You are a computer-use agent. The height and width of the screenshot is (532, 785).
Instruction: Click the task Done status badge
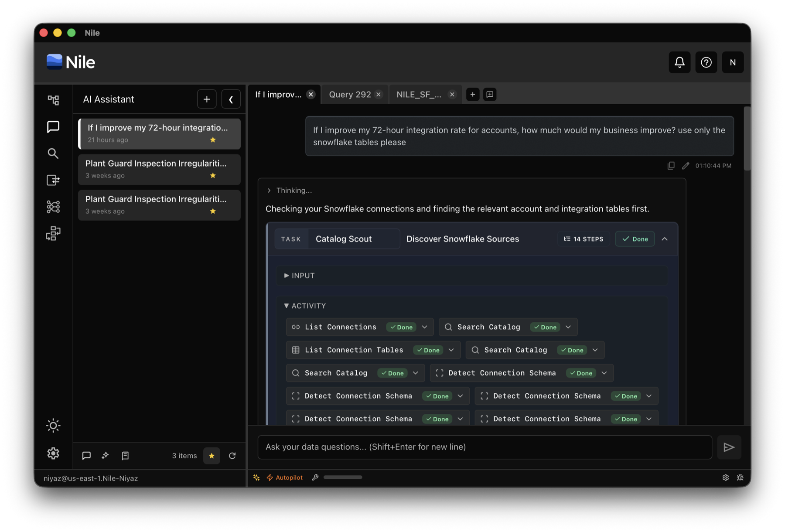[x=635, y=239]
